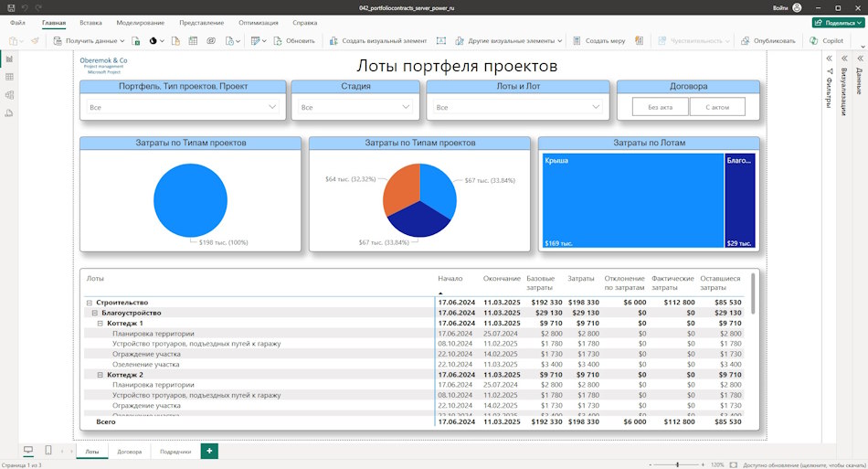Image resolution: width=868 pixels, height=469 pixels.
Task: Open the Model view in left sidebar
Action: tap(9, 95)
